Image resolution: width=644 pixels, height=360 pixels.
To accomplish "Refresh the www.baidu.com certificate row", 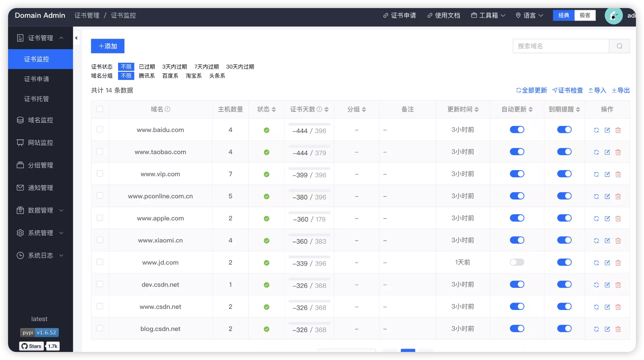I will point(596,130).
